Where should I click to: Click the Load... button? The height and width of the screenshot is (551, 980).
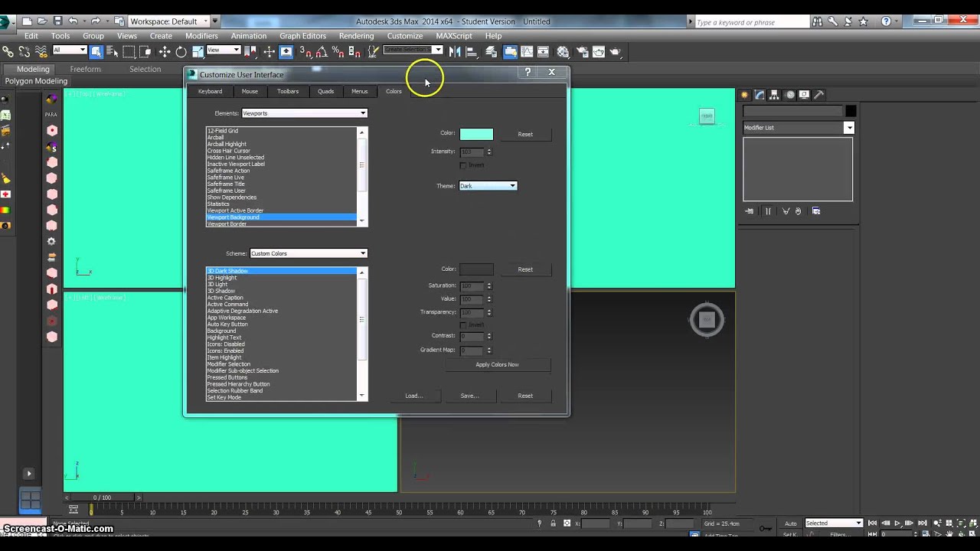413,396
